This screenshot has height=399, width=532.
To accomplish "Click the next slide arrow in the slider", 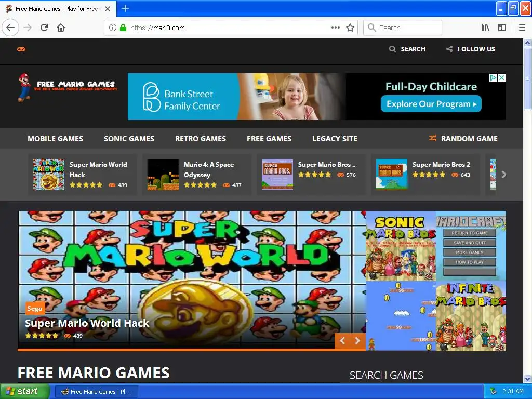I will pyautogui.click(x=357, y=341).
